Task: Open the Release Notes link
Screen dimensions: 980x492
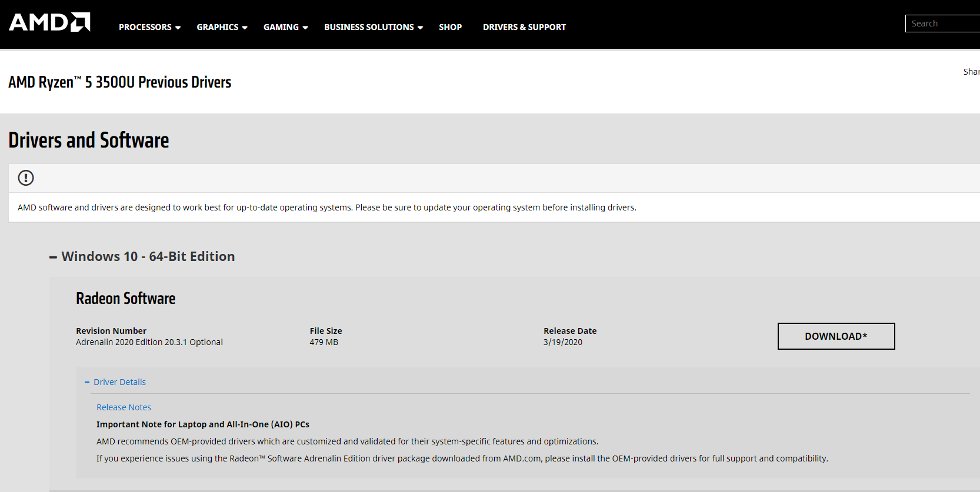Action: [x=124, y=407]
